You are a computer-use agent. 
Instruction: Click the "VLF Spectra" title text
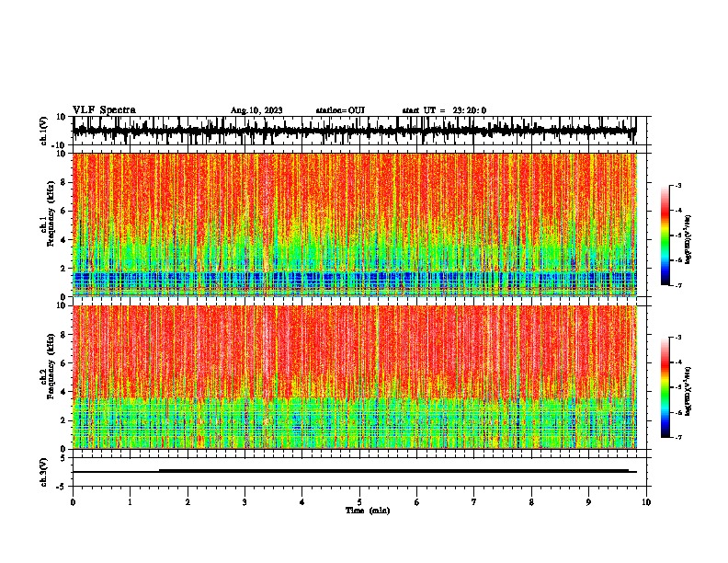pyautogui.click(x=104, y=110)
